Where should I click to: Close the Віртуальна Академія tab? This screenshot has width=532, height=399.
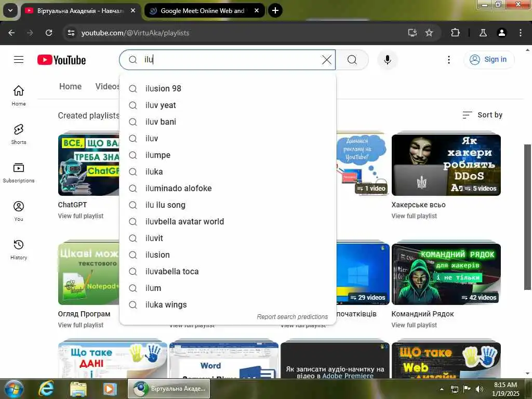tap(133, 10)
